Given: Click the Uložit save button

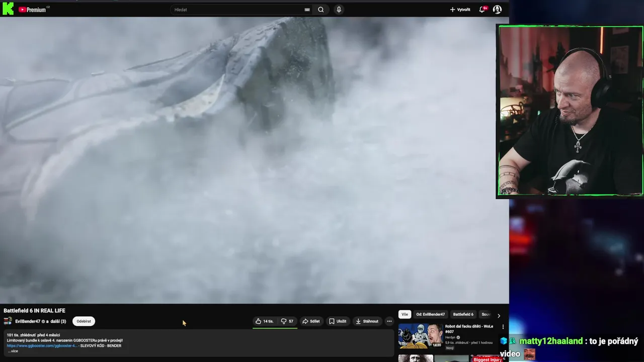Looking at the screenshot, I should point(338,321).
